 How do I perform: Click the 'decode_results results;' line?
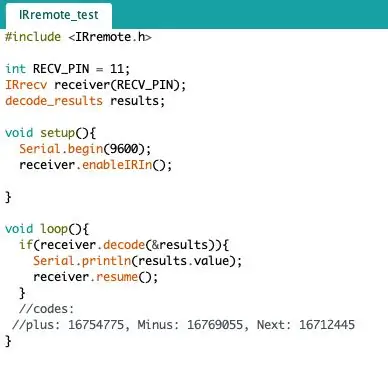85,101
